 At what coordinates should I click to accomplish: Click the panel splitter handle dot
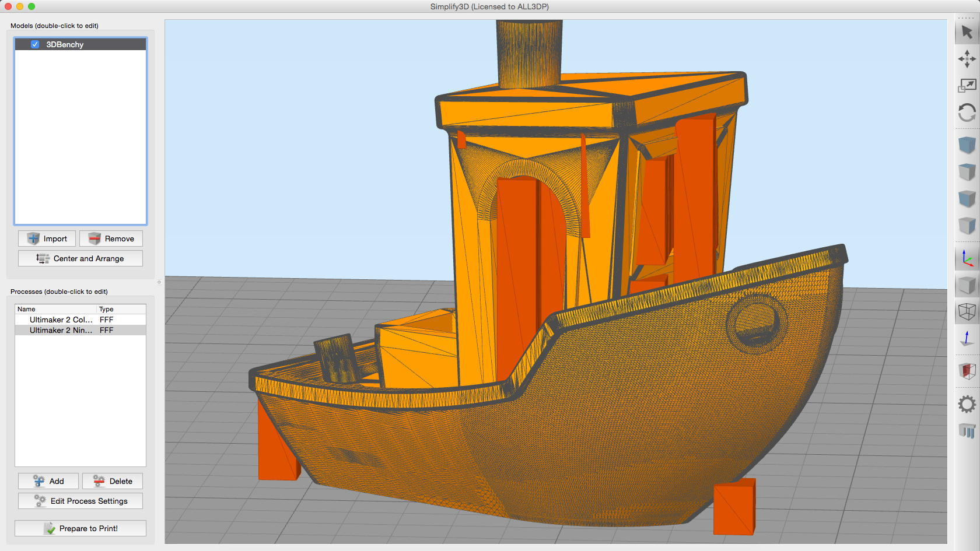pyautogui.click(x=159, y=282)
